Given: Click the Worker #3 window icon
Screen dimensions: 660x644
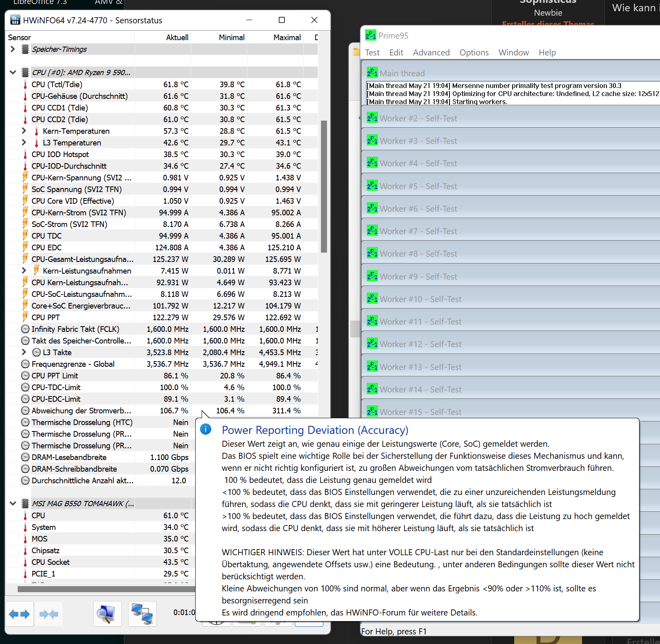Looking at the screenshot, I should coord(372,141).
